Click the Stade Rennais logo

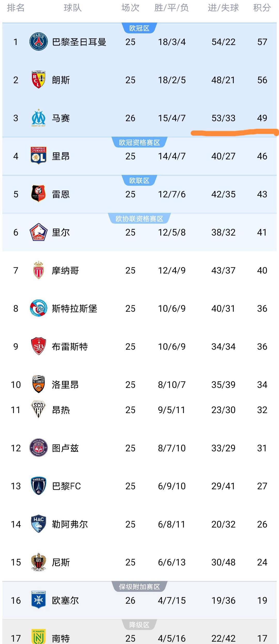coord(38,194)
